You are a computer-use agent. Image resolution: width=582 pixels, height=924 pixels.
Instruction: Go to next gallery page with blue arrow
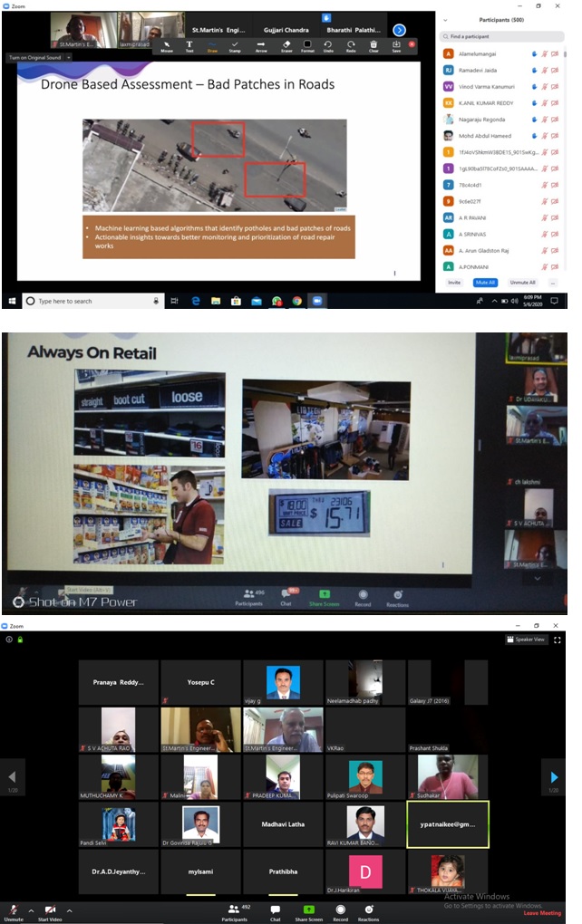pyautogui.click(x=554, y=777)
